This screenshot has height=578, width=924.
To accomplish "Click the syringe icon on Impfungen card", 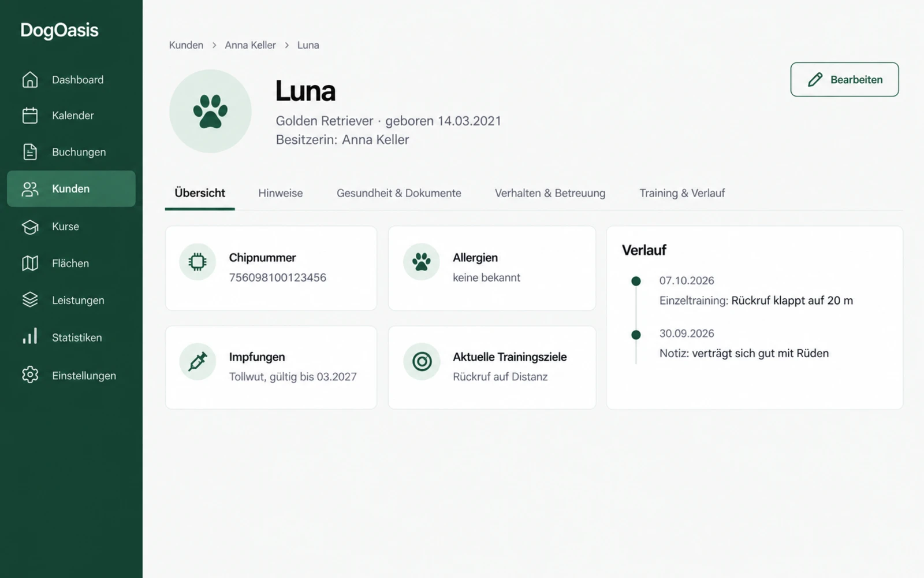I will [x=198, y=361].
